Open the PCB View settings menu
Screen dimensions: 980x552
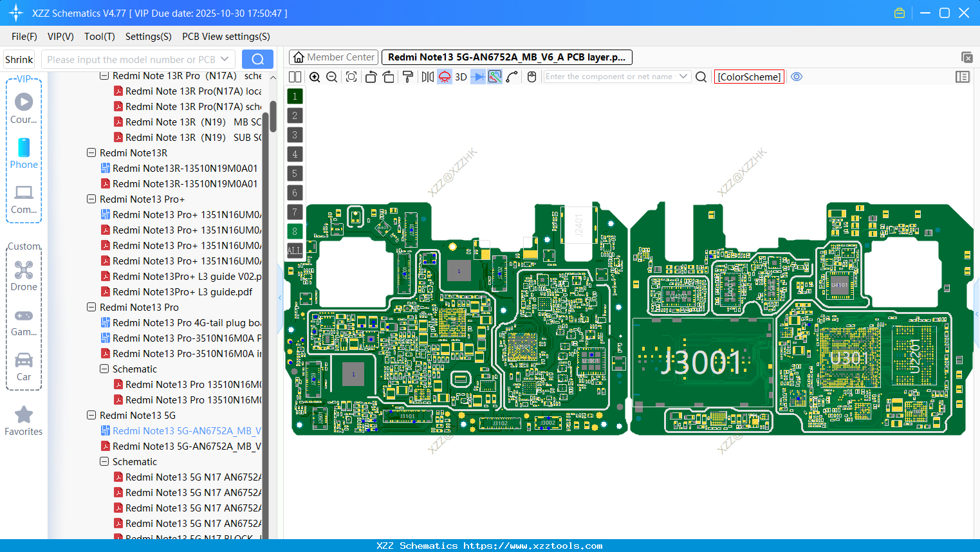point(226,37)
